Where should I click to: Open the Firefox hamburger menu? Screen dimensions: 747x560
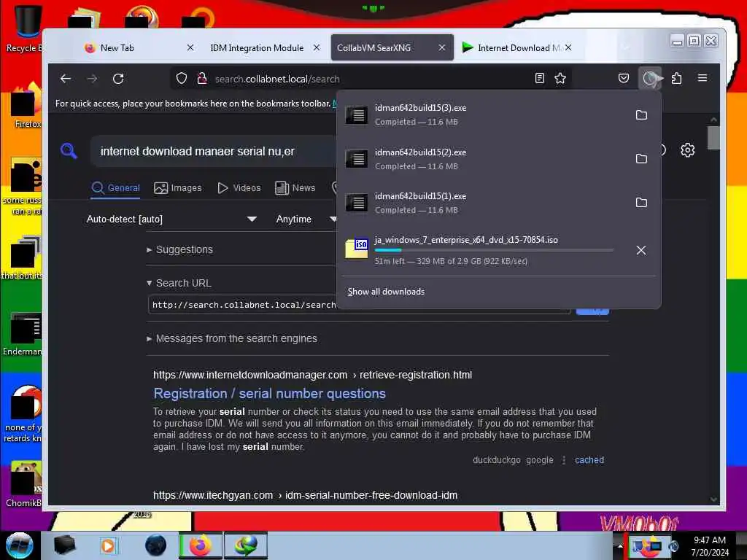pos(703,78)
